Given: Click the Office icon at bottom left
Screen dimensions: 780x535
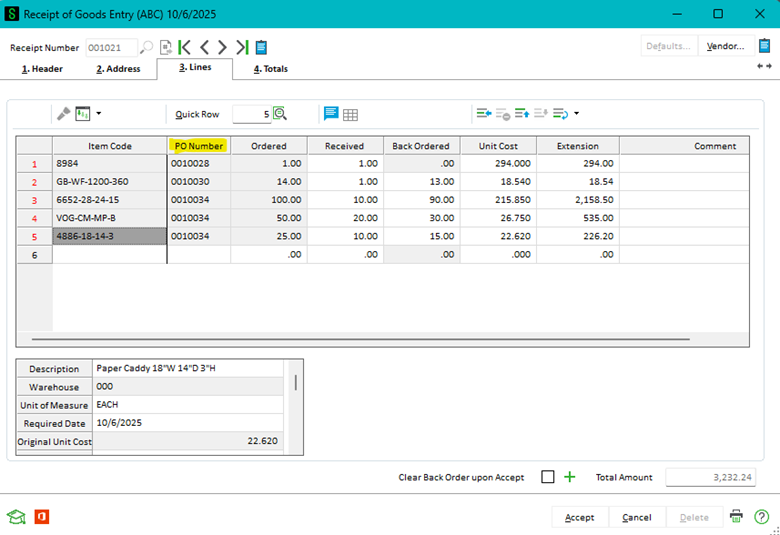Looking at the screenshot, I should [41, 517].
